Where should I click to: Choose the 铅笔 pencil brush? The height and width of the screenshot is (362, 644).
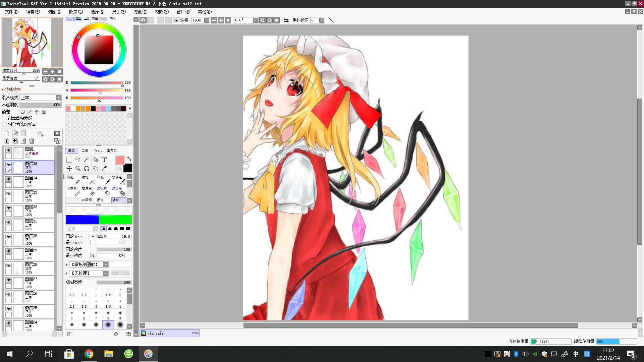[x=73, y=180]
